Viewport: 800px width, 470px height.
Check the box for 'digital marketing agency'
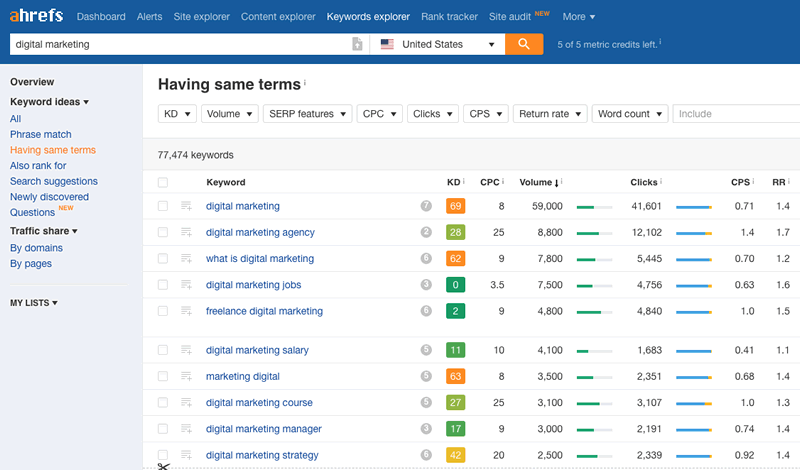point(163,232)
